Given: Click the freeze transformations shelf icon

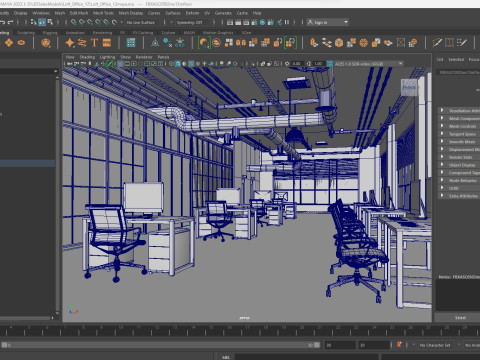Looking at the screenshot, I should (x=180, y=43).
